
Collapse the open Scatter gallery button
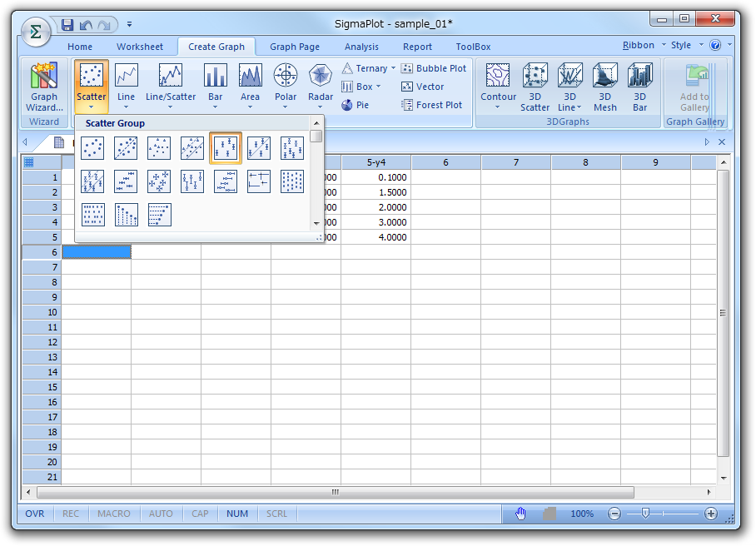pos(92,87)
